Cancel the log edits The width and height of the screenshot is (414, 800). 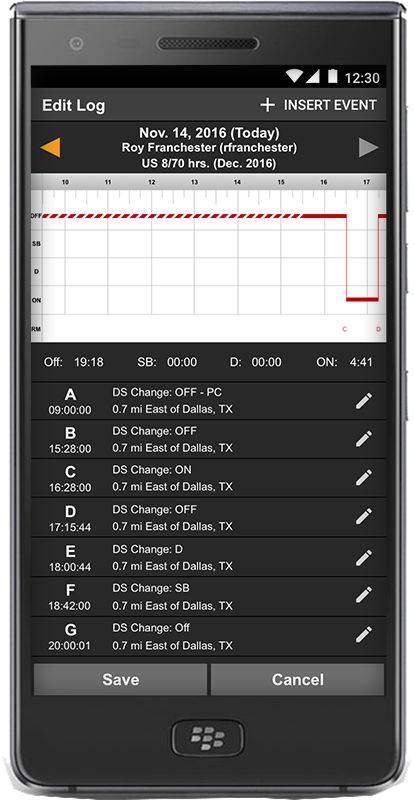(298, 680)
